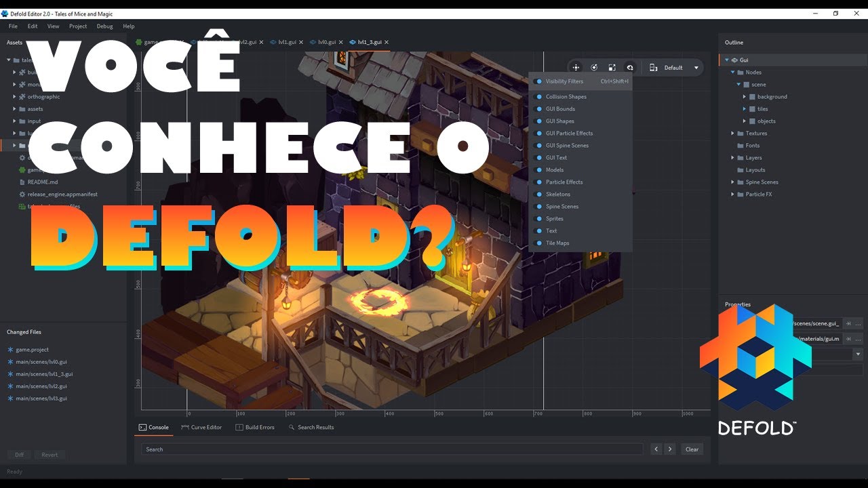Expand the orthographic item in Assets tree

click(x=14, y=97)
